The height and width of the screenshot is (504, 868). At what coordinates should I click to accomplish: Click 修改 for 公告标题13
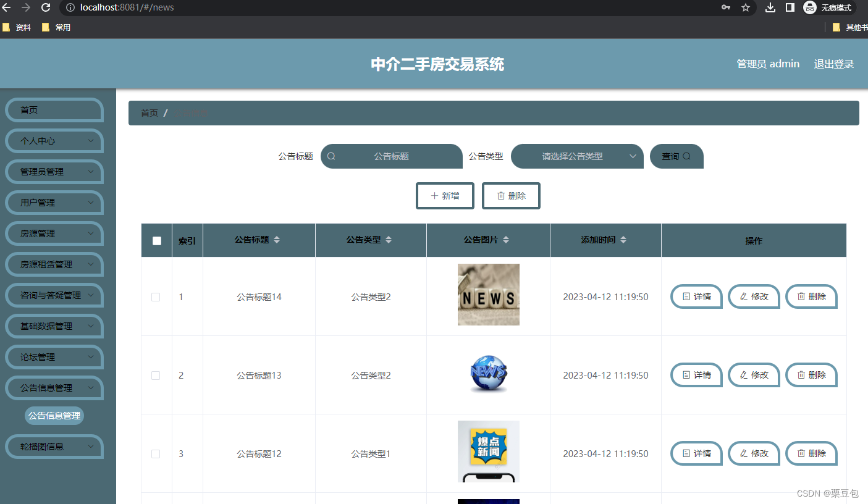(x=754, y=375)
